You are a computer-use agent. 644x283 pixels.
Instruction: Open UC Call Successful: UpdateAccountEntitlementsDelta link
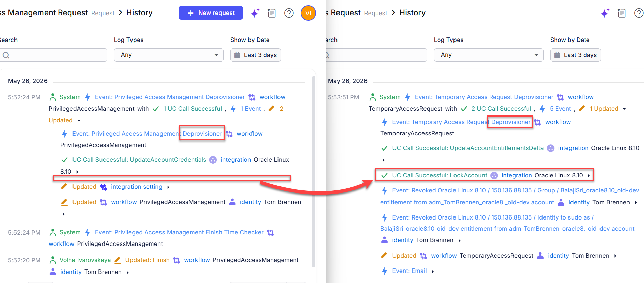(x=468, y=148)
